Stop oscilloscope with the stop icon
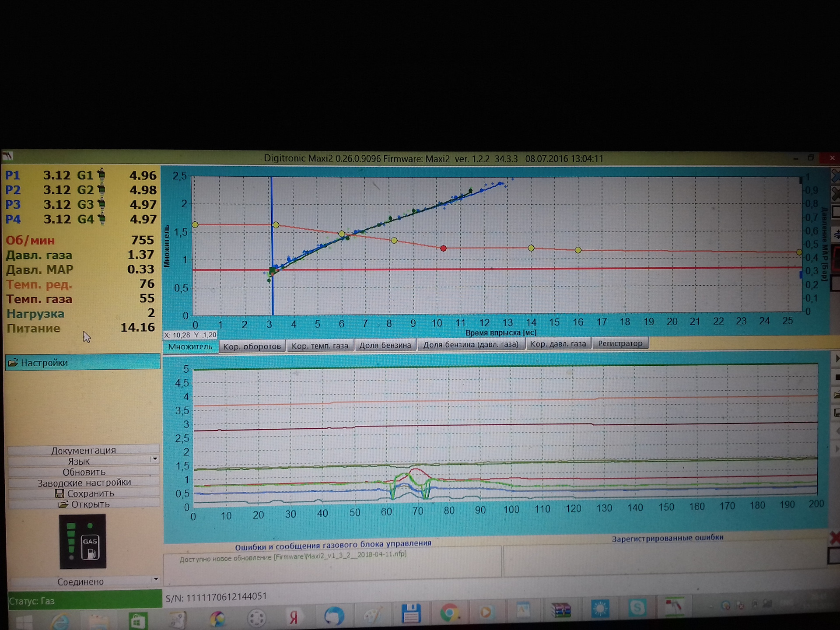Image resolution: width=840 pixels, height=630 pixels. click(x=836, y=377)
